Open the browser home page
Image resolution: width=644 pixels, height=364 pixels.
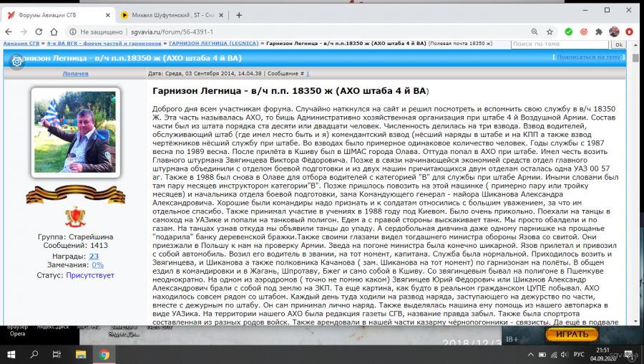pos(54,32)
